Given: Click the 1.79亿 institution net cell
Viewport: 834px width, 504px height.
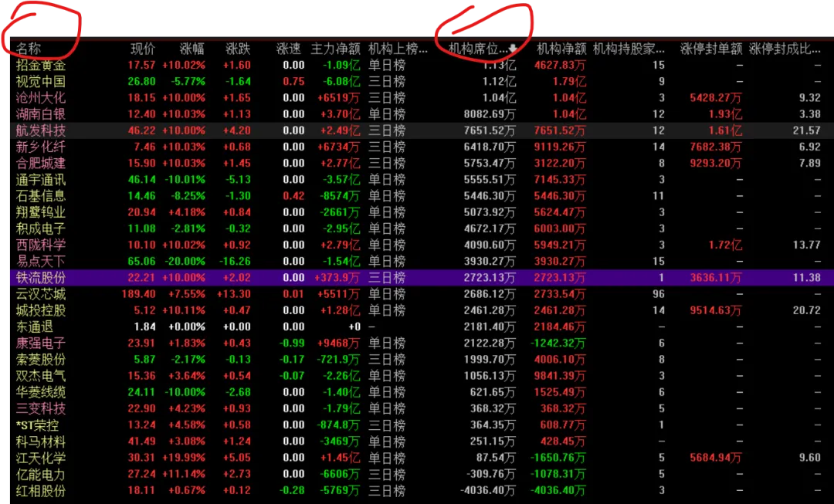Looking at the screenshot, I should tap(570, 81).
